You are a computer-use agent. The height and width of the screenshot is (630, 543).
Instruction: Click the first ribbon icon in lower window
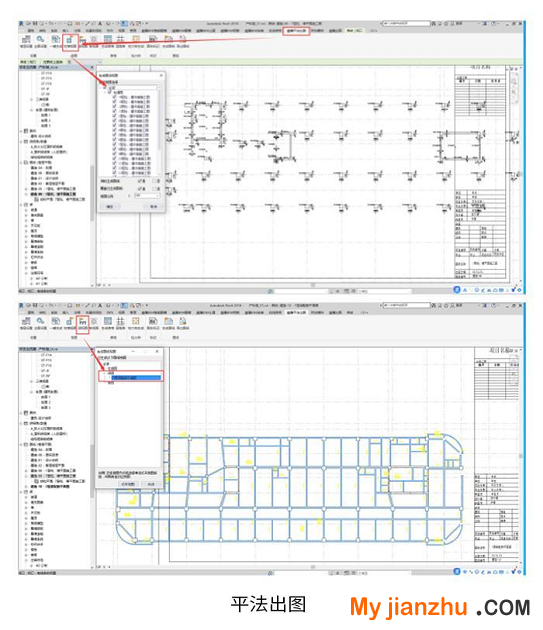tap(26, 321)
